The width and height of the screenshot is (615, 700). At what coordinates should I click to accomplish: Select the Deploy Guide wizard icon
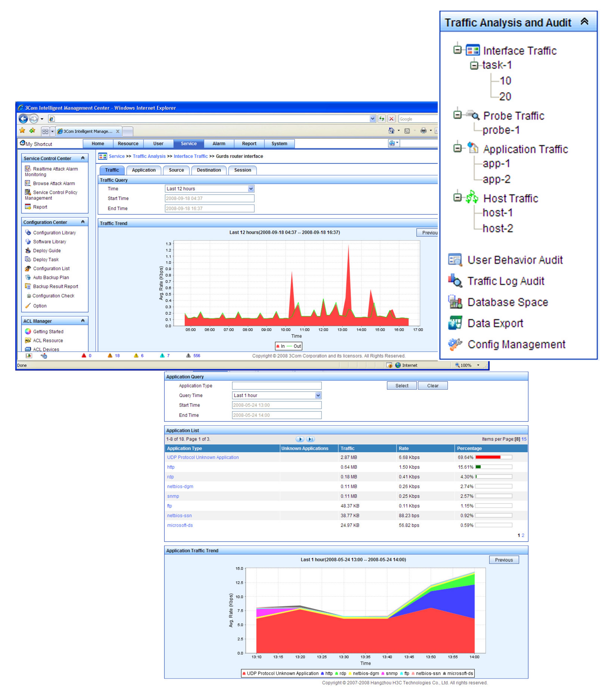tap(28, 250)
